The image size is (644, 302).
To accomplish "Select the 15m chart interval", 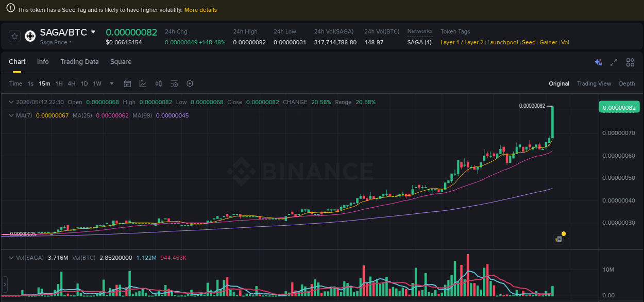I will click(x=44, y=83).
